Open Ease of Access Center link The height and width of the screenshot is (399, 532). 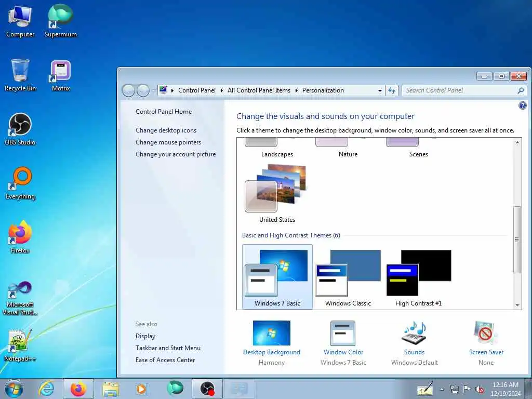[165, 360]
